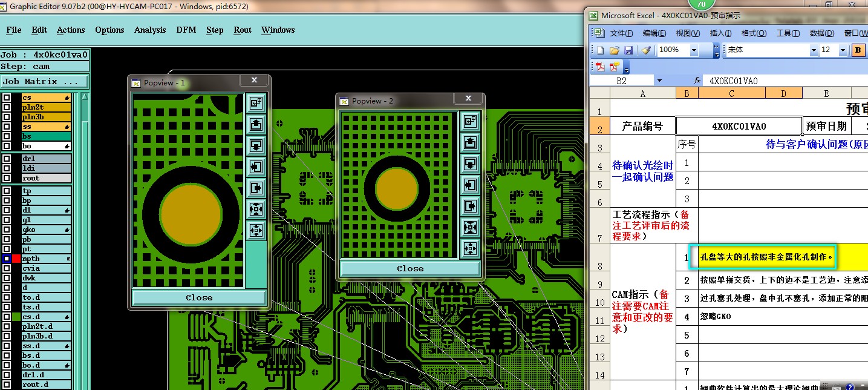Toggle the checkbox for layer pln2t

pos(7,107)
